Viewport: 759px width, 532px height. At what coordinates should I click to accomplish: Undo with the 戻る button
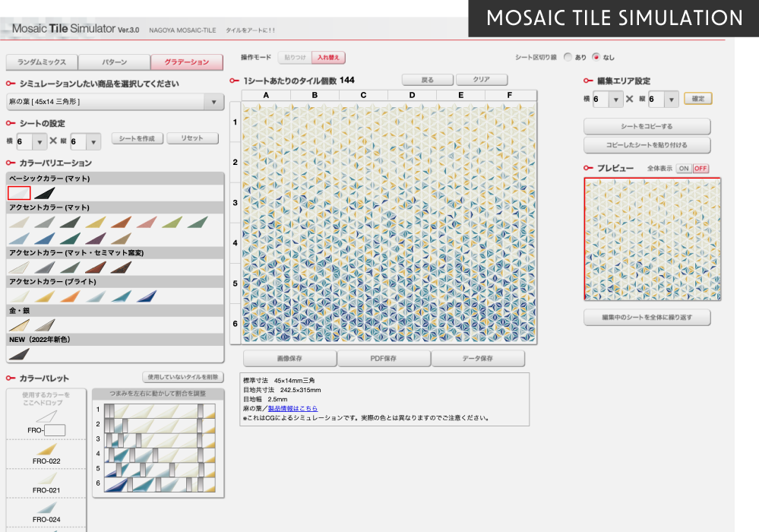(x=428, y=80)
